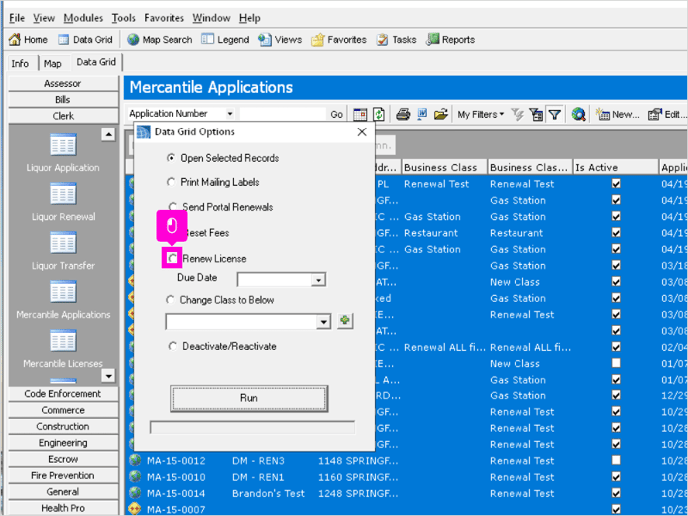Sort by the Is Active column header
The image size is (688, 516).
tap(616, 167)
